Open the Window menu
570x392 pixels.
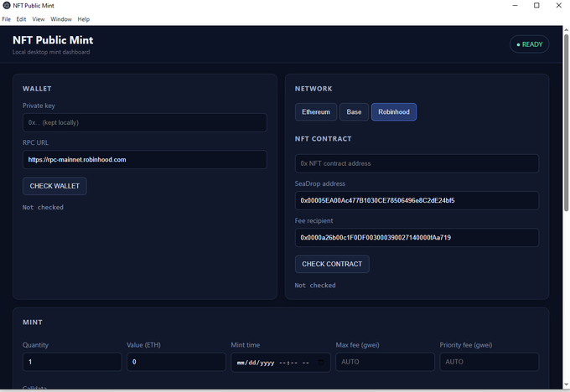pos(61,19)
